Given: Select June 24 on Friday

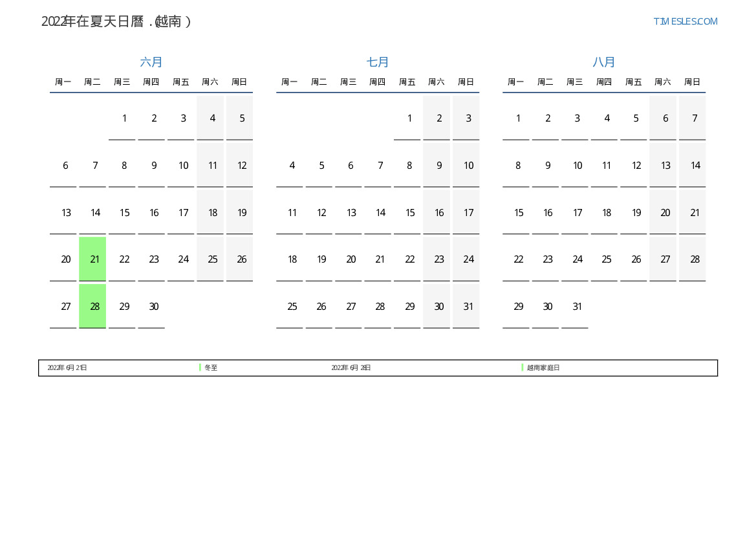Looking at the screenshot, I should pyautogui.click(x=181, y=259).
